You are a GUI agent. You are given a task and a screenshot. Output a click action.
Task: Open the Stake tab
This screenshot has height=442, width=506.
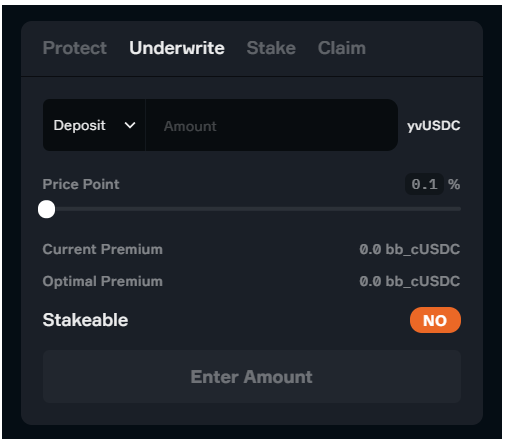271,48
